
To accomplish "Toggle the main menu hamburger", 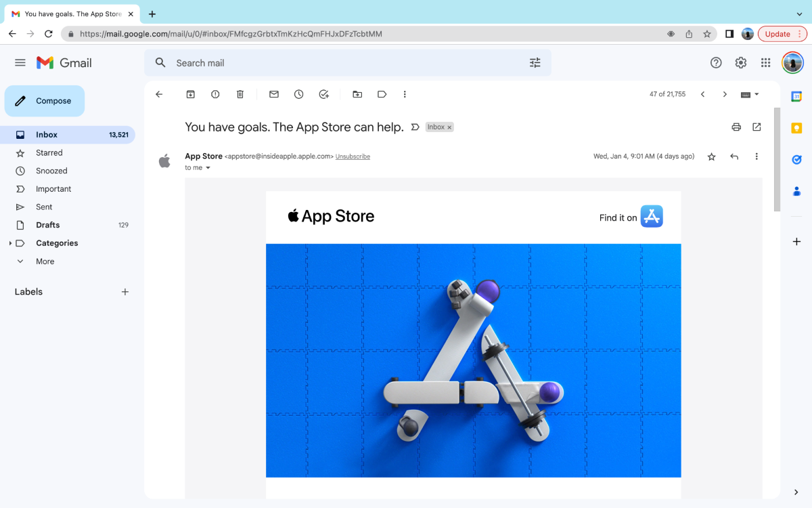I will [x=20, y=62].
